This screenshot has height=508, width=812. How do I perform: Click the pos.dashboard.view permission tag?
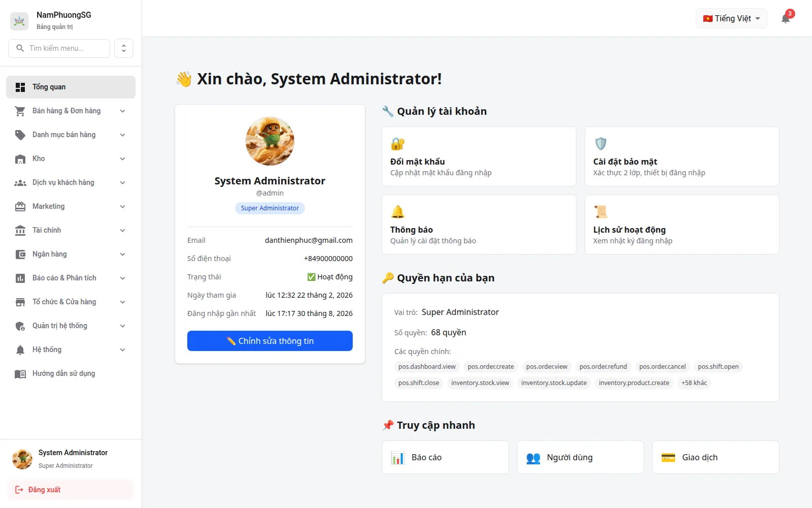pyautogui.click(x=427, y=367)
